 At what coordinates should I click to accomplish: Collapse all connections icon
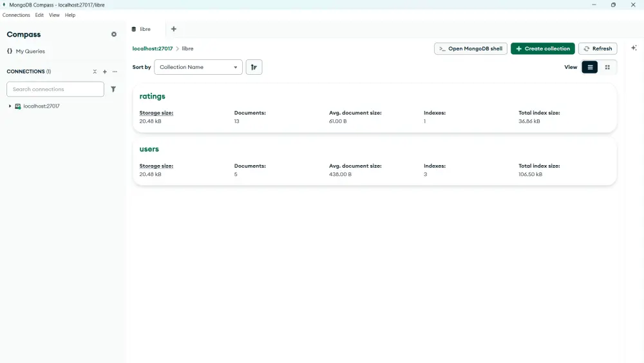[95, 72]
